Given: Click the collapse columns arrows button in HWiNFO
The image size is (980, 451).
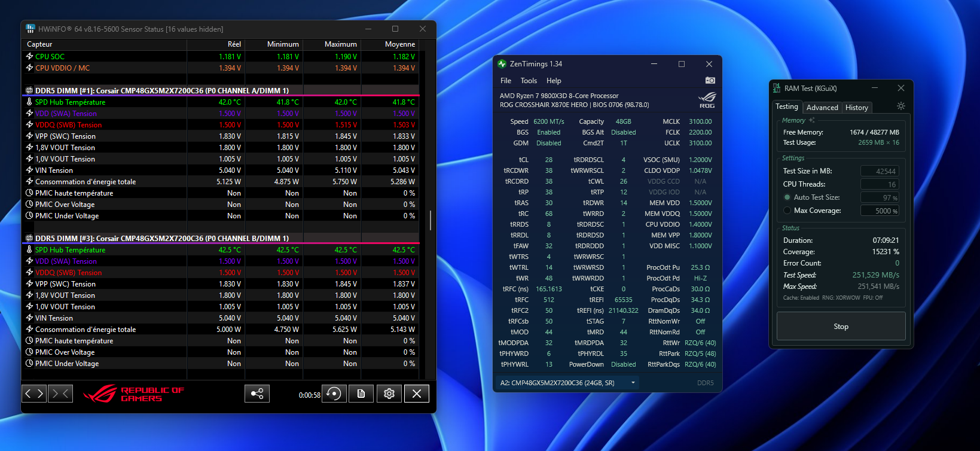Looking at the screenshot, I should pyautogui.click(x=60, y=394).
